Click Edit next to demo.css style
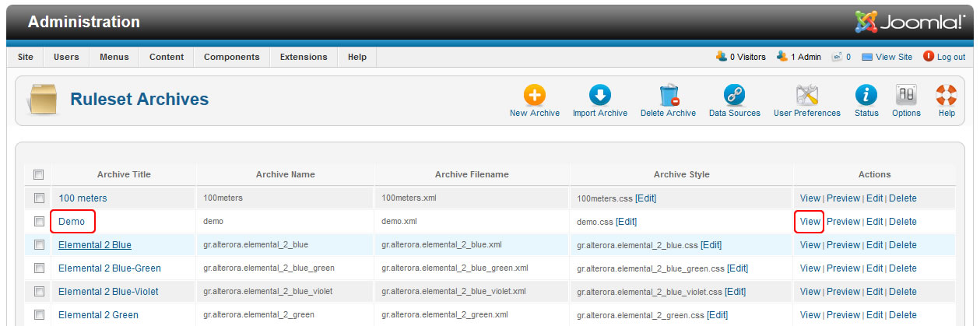This screenshot has height=326, width=980. (626, 222)
